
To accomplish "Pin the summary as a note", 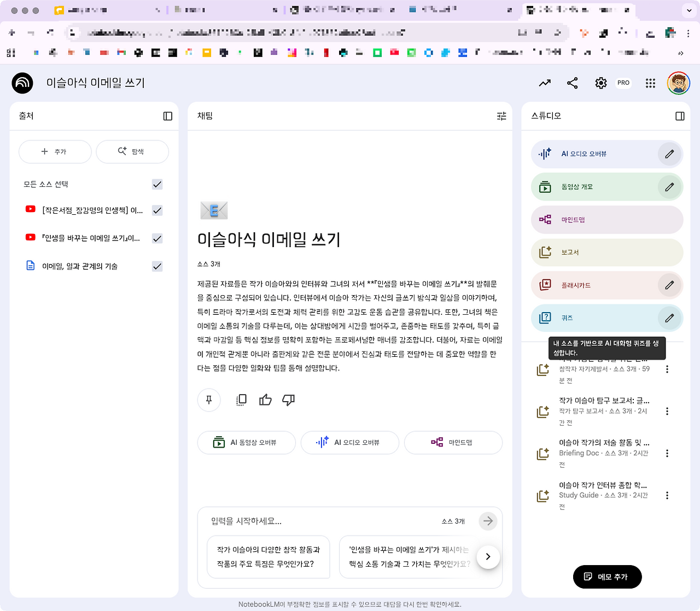I will click(209, 400).
